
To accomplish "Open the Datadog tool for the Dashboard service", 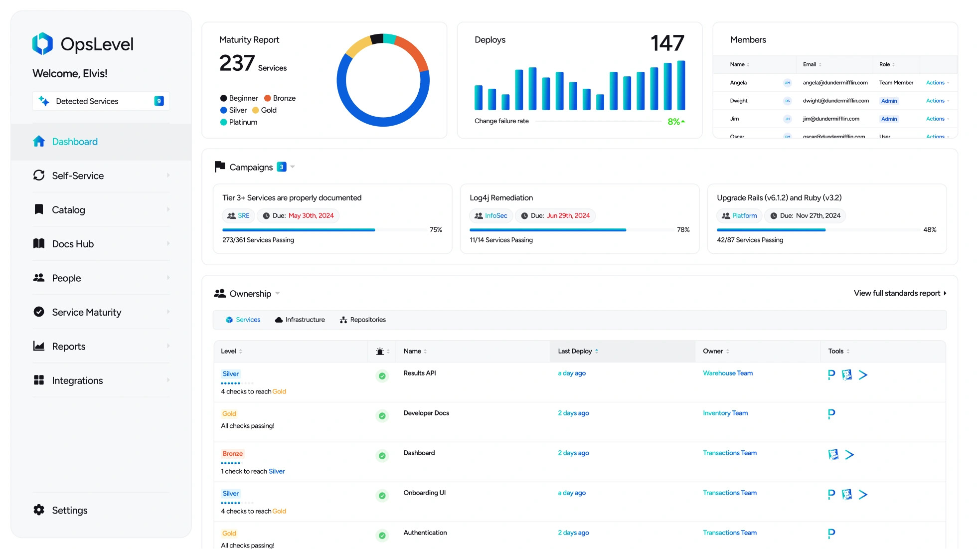I will [x=832, y=455].
